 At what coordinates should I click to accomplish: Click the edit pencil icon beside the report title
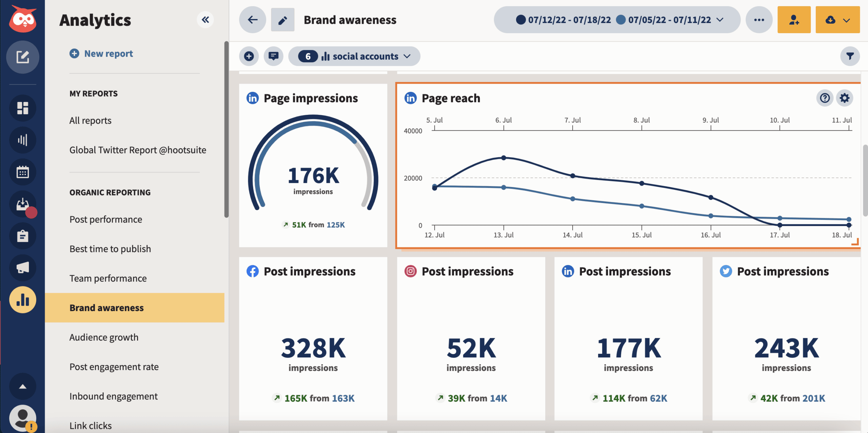(282, 20)
